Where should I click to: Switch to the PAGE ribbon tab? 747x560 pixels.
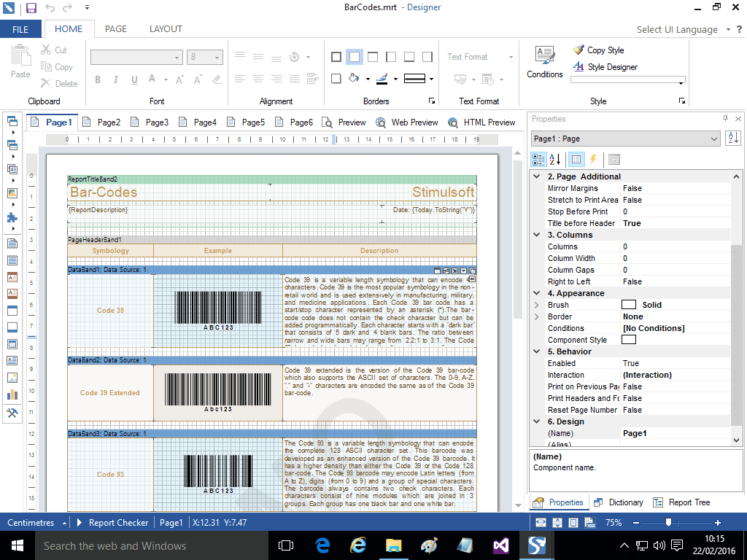point(116,29)
